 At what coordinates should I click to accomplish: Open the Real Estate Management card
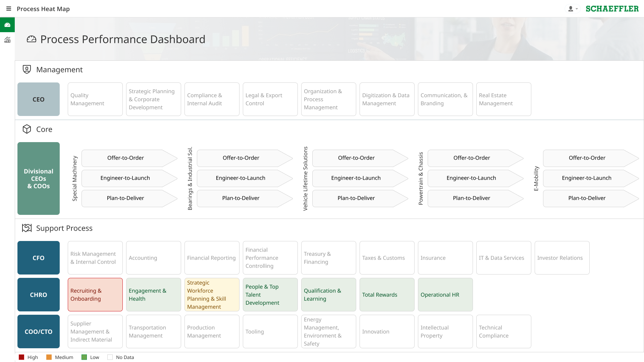(x=504, y=99)
